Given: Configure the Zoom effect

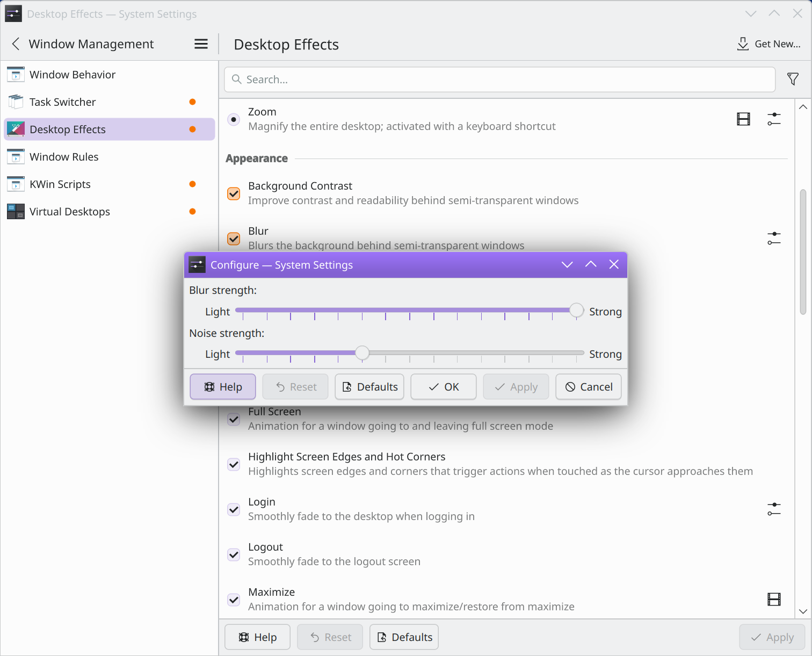Looking at the screenshot, I should [x=774, y=119].
